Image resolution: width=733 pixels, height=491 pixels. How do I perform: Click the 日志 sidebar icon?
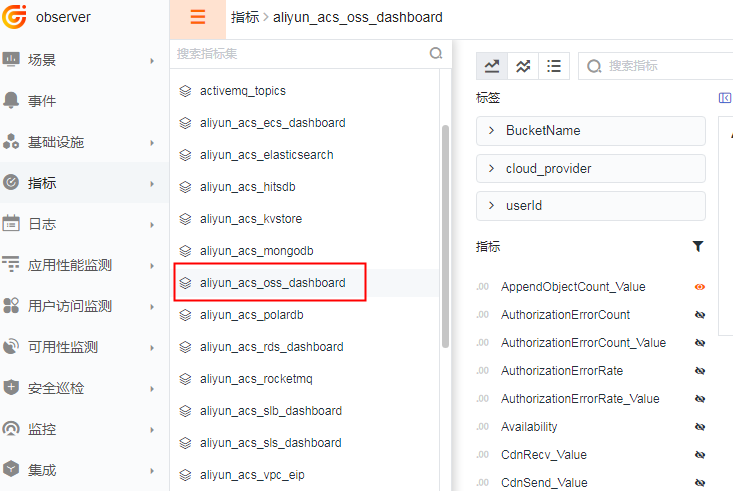(x=11, y=224)
